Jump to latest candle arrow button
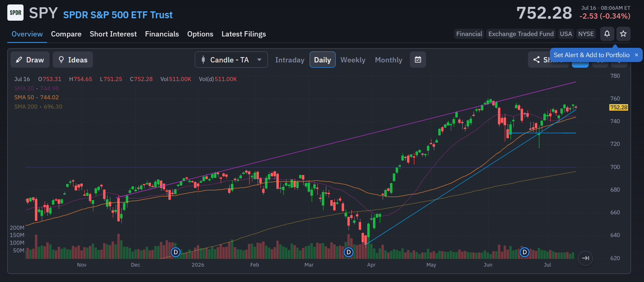Viewport: 644px width, 282px height. coord(585,258)
